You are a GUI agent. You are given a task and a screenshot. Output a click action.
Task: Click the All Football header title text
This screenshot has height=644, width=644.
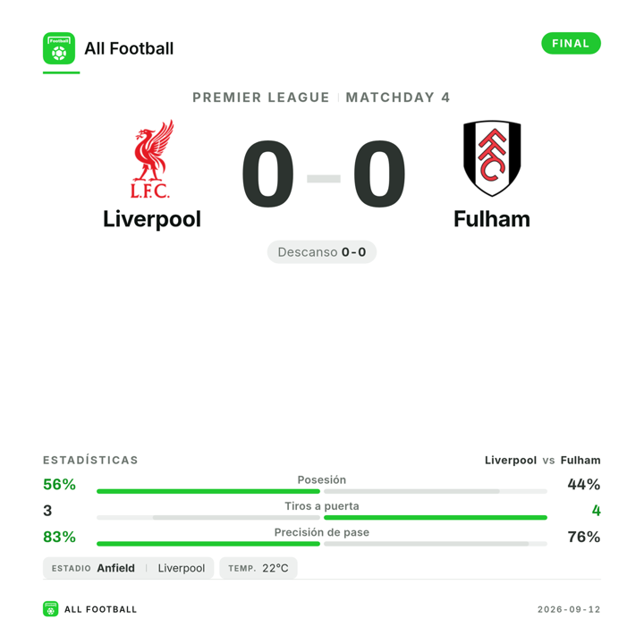pos(129,48)
